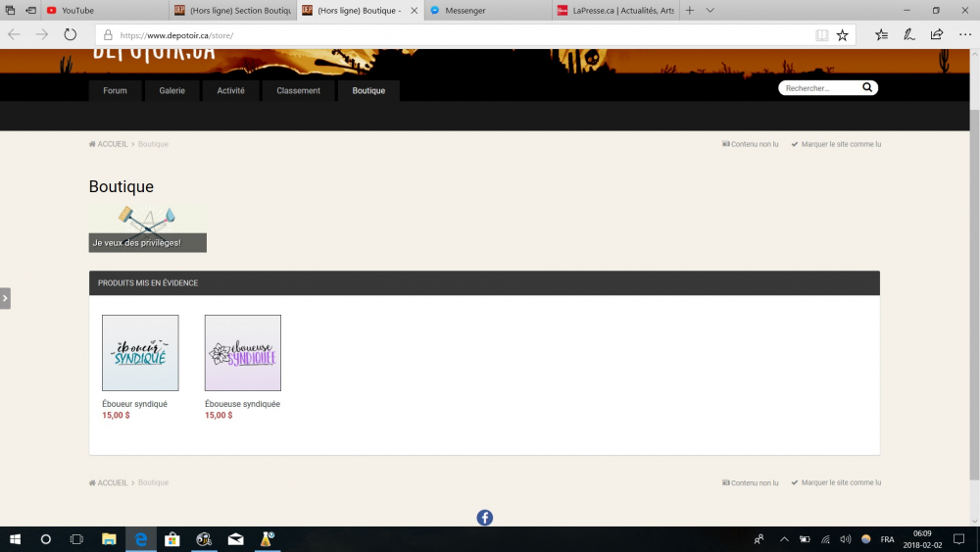Click the Rechercher search field

(819, 88)
